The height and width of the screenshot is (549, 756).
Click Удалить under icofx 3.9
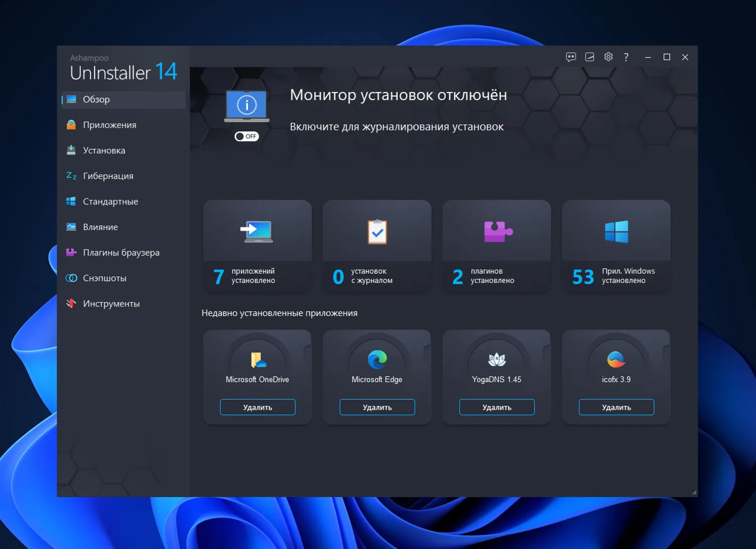[616, 407]
